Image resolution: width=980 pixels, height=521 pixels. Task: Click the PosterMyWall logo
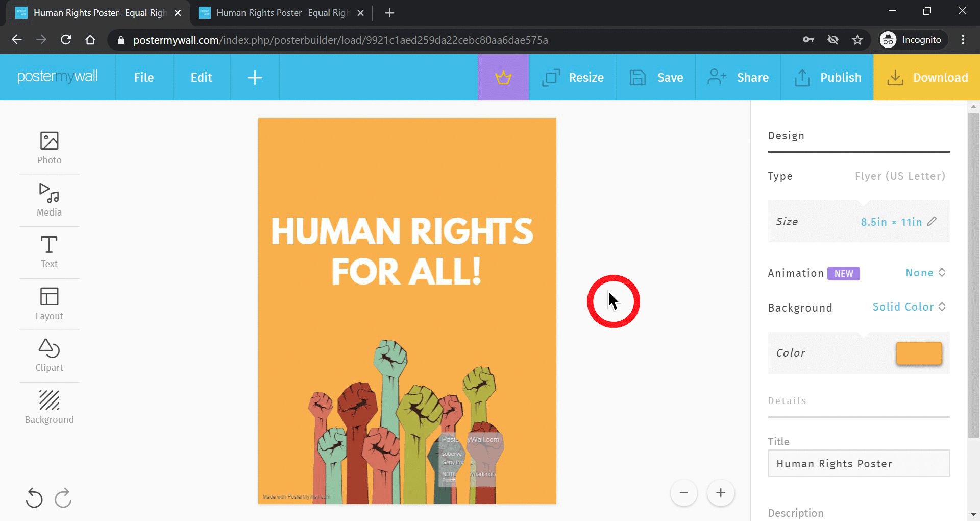pyautogui.click(x=57, y=77)
